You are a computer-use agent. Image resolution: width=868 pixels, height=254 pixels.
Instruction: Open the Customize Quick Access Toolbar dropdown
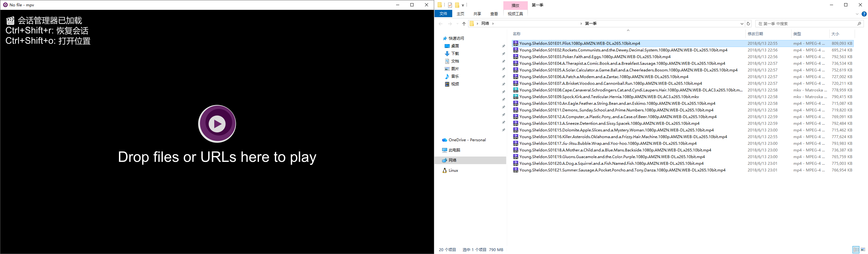[x=463, y=5]
